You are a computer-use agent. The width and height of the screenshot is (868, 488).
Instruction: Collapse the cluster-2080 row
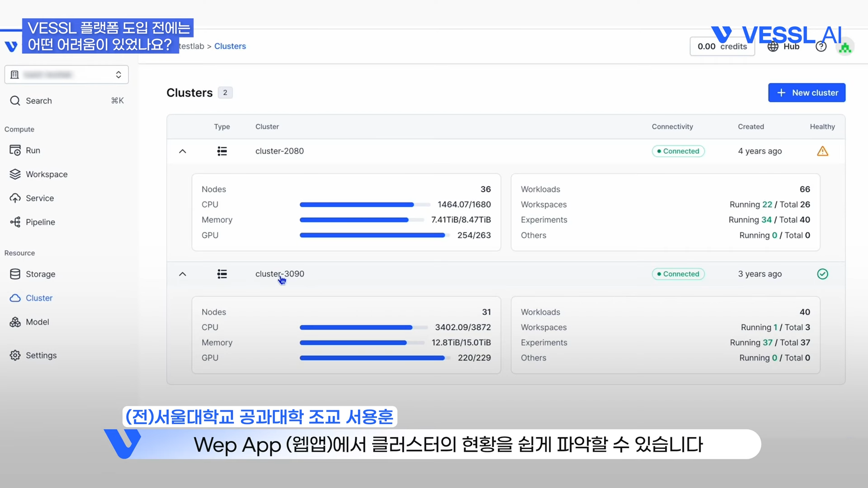click(183, 151)
